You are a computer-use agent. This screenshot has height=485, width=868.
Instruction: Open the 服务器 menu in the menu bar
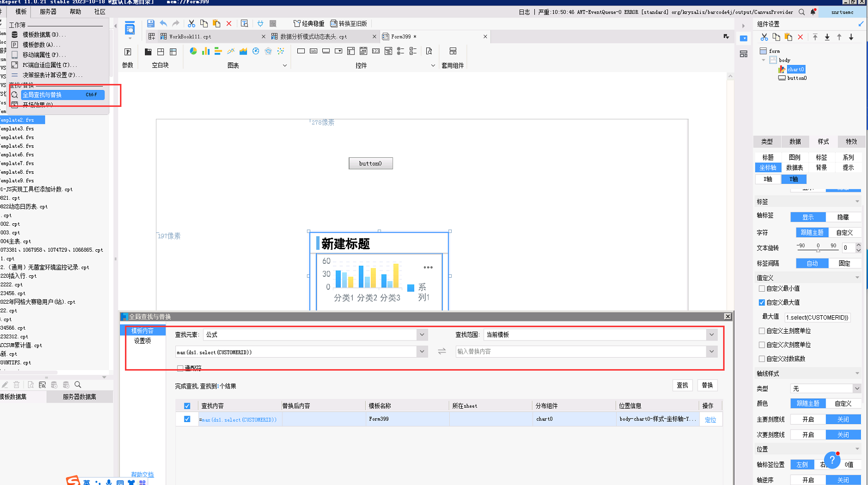pyautogui.click(x=48, y=11)
